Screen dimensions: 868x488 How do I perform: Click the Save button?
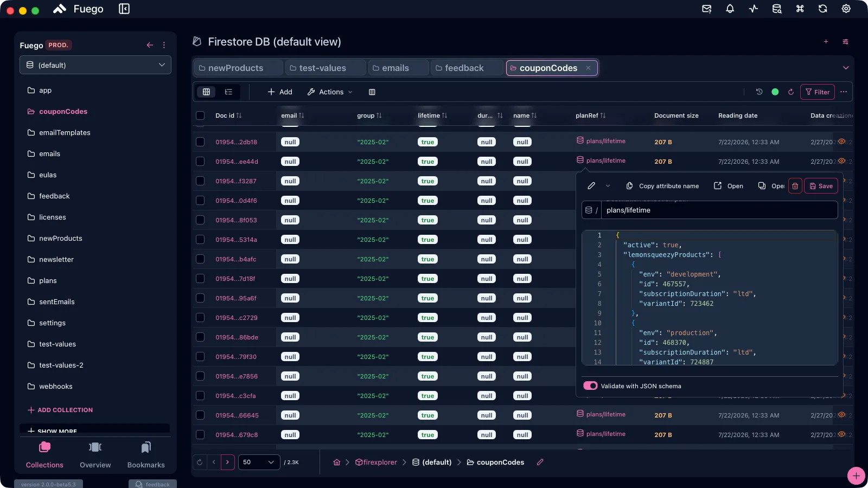[x=821, y=186]
